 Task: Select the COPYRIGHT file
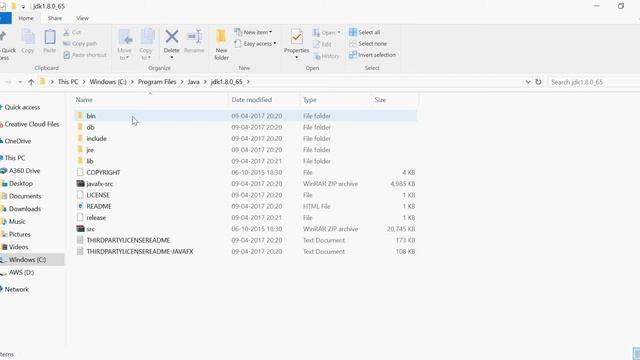tap(245, 172)
